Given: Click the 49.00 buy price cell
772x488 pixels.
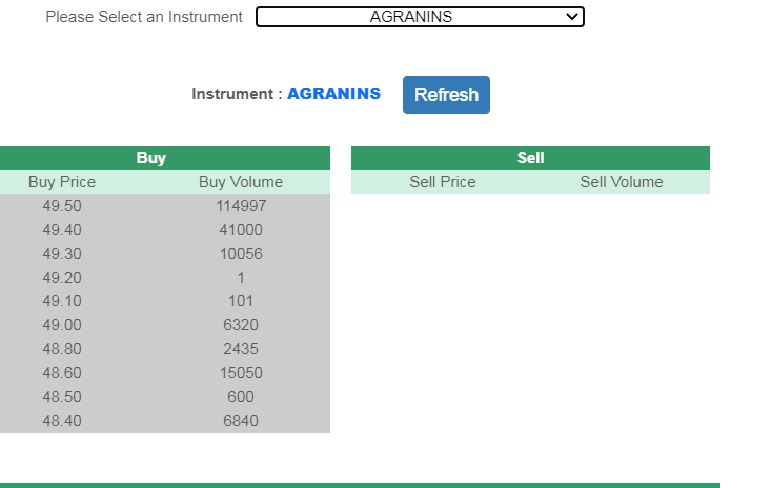Looking at the screenshot, I should (x=62, y=325).
